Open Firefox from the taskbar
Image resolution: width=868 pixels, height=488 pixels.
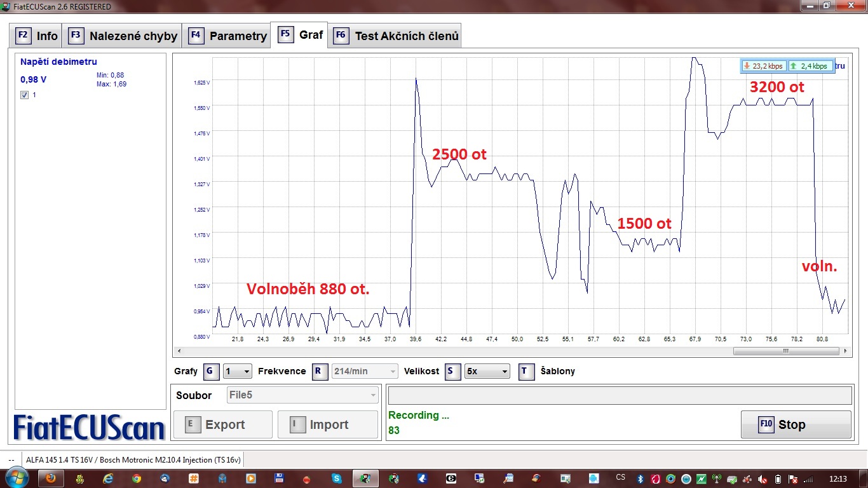tap(51, 478)
